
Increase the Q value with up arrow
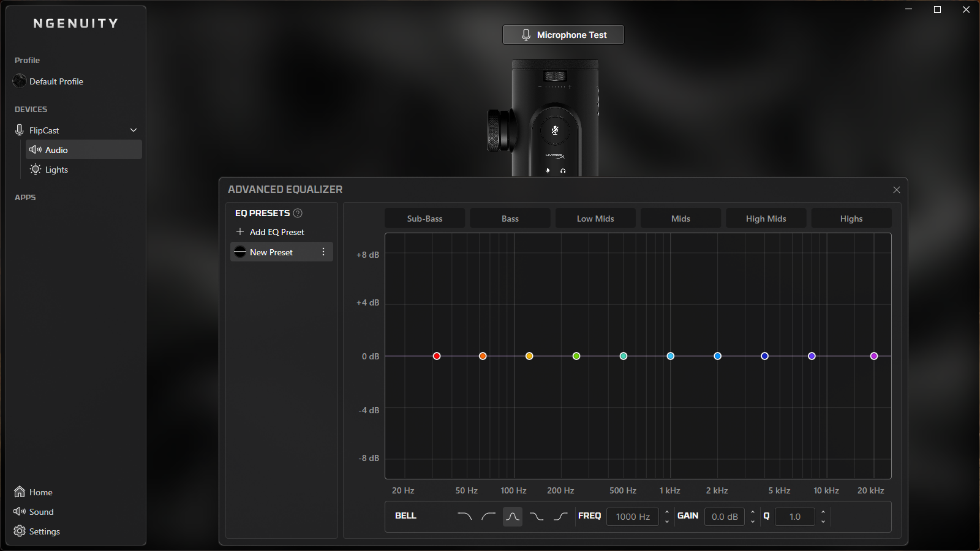point(823,512)
